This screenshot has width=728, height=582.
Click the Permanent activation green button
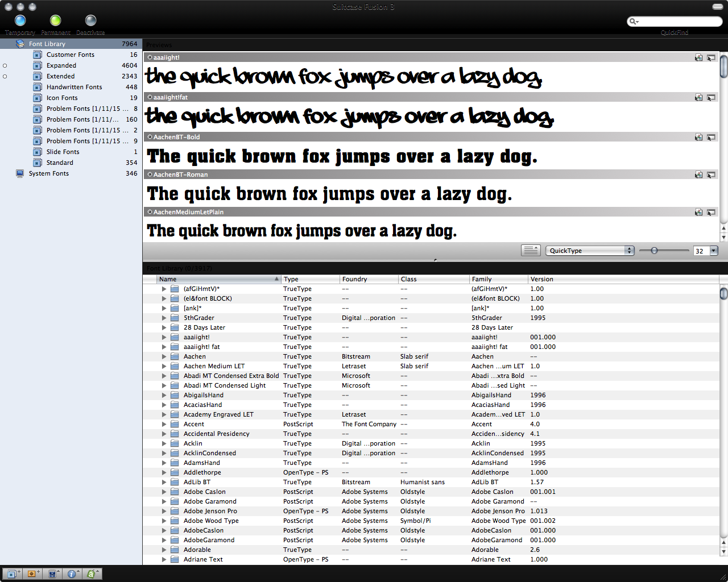(x=55, y=21)
